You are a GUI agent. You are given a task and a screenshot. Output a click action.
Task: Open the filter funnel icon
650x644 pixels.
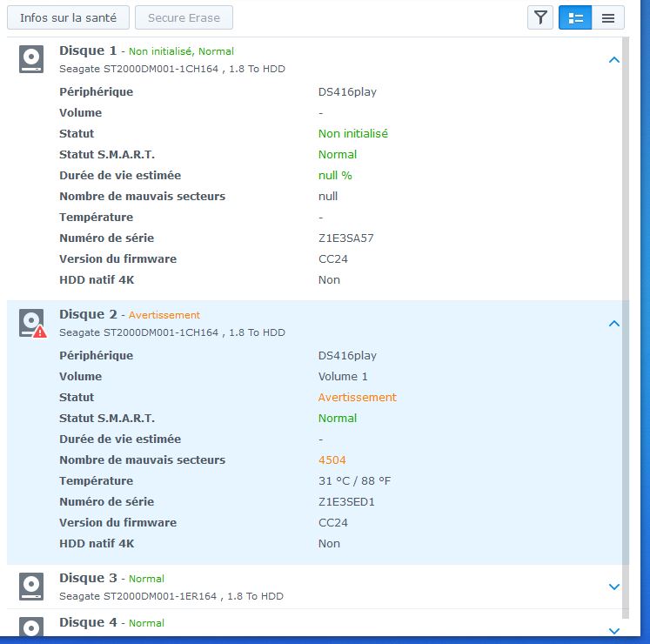point(540,17)
